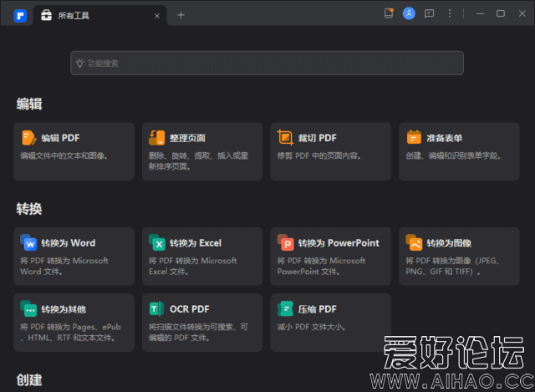
Task: Open the 编辑 PDF tool title
Action: click(60, 138)
